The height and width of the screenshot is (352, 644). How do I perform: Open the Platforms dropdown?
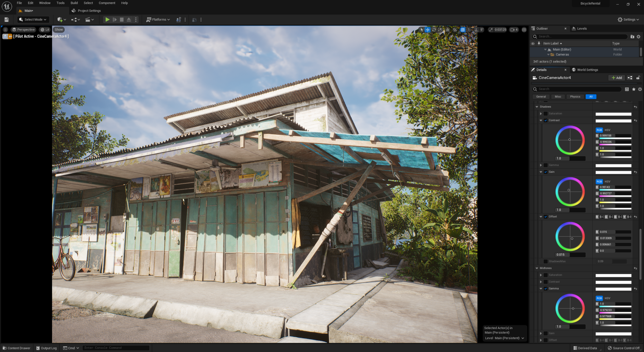(158, 20)
